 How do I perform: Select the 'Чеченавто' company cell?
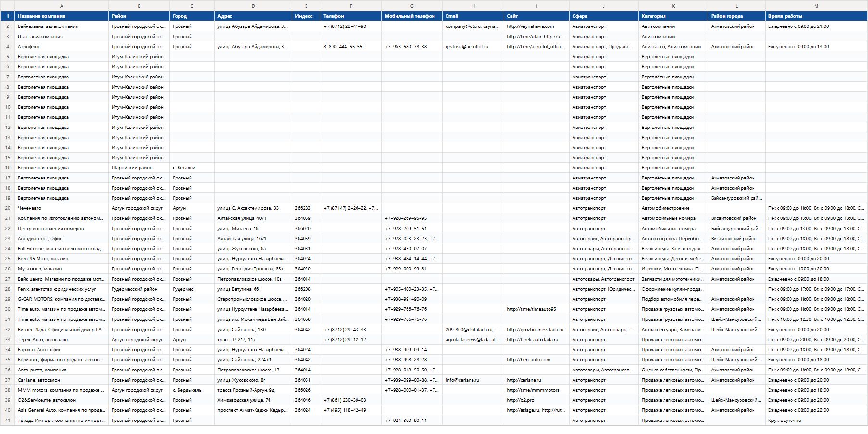click(x=62, y=208)
